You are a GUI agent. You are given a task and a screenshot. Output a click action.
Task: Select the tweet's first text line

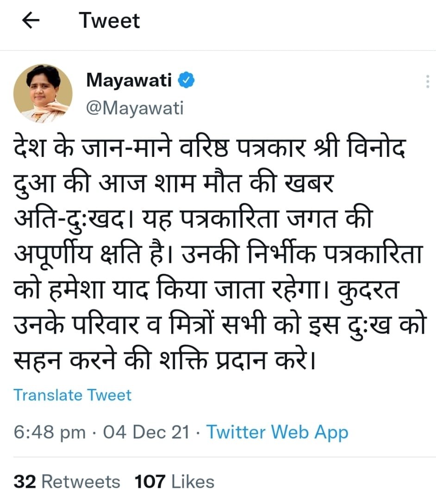point(210,147)
